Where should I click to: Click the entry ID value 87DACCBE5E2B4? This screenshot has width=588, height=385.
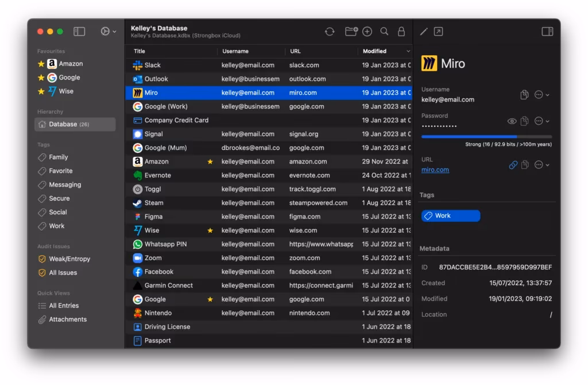click(x=496, y=268)
